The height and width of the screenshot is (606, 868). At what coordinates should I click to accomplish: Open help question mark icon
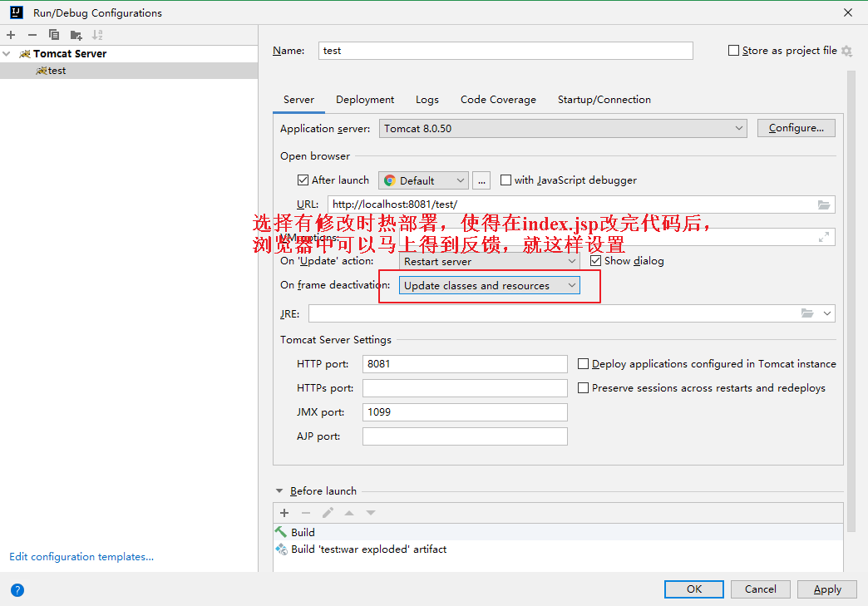click(17, 590)
